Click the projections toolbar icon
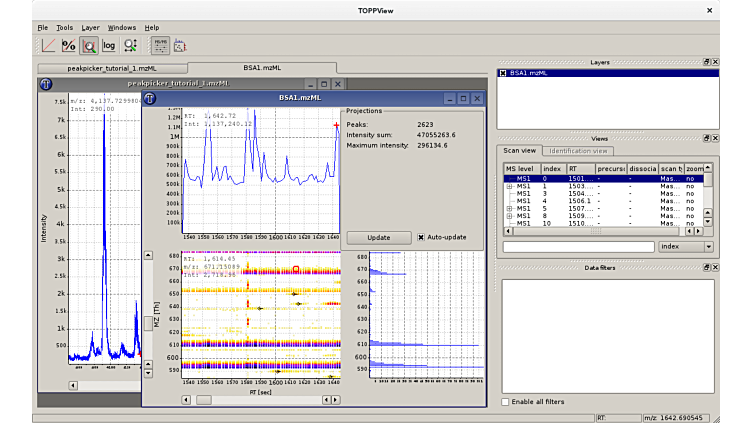This screenshot has width=752, height=423. click(x=180, y=45)
